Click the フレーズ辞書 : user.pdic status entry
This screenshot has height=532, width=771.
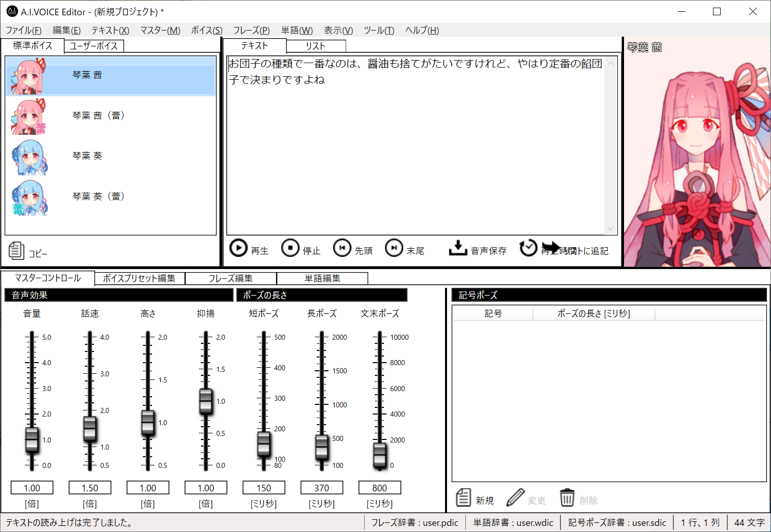414,522
